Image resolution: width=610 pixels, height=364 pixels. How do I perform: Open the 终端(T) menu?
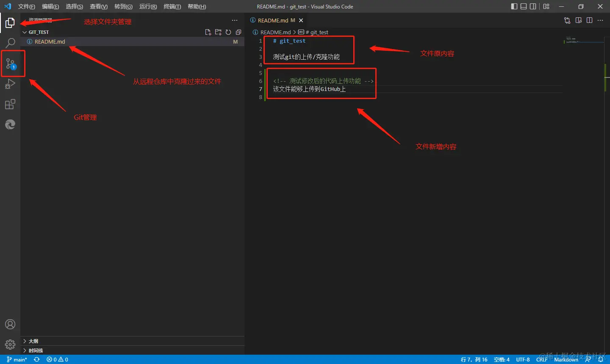[172, 6]
